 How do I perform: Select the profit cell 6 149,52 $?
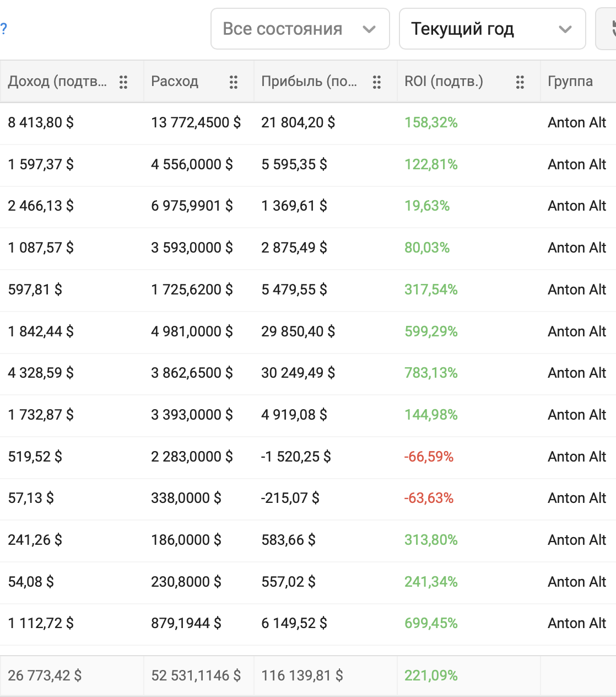(294, 623)
